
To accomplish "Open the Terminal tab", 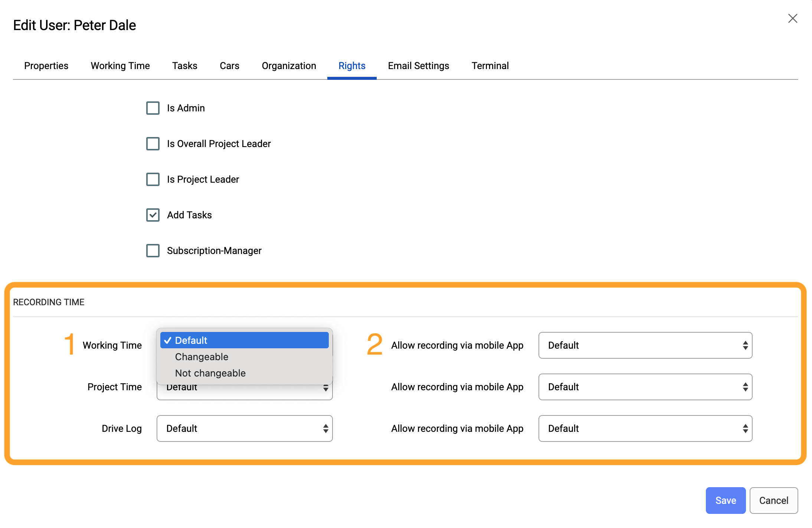I will click(490, 66).
